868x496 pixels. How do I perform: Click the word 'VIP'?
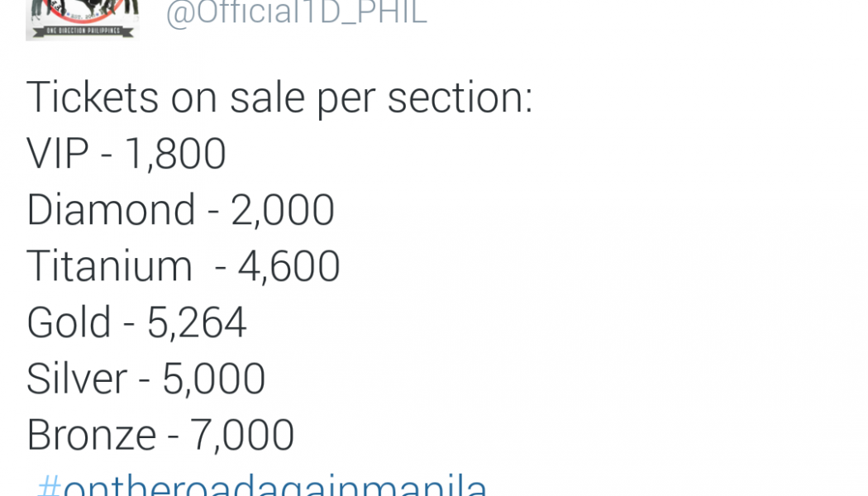point(58,154)
